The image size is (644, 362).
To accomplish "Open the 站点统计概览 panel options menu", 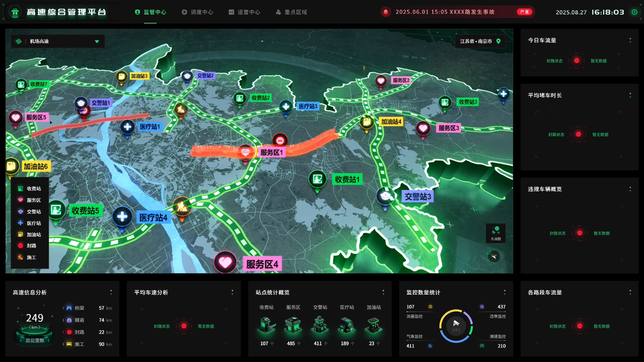I will (x=383, y=292).
